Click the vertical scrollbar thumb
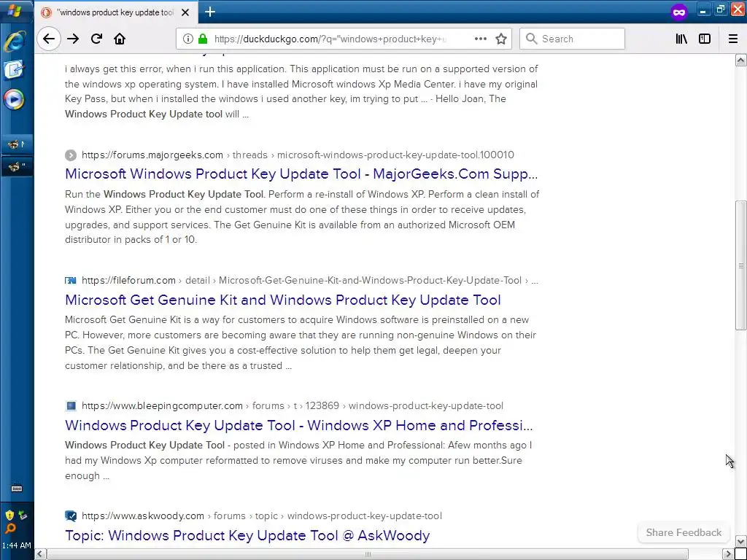 click(x=740, y=265)
